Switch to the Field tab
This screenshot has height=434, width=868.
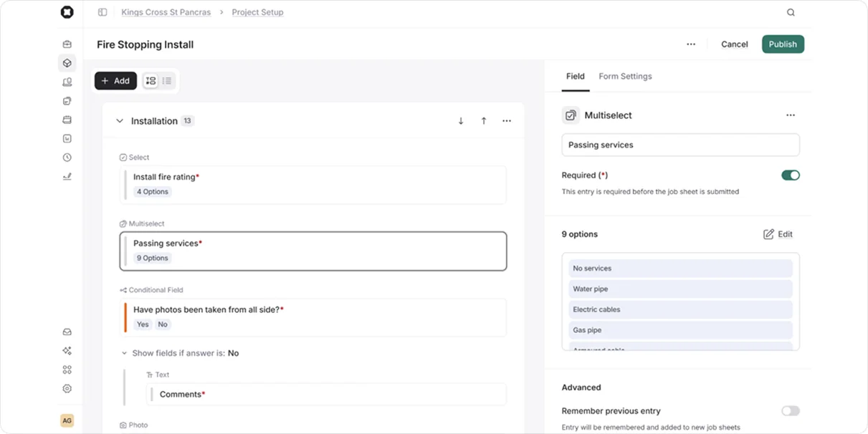coord(576,77)
